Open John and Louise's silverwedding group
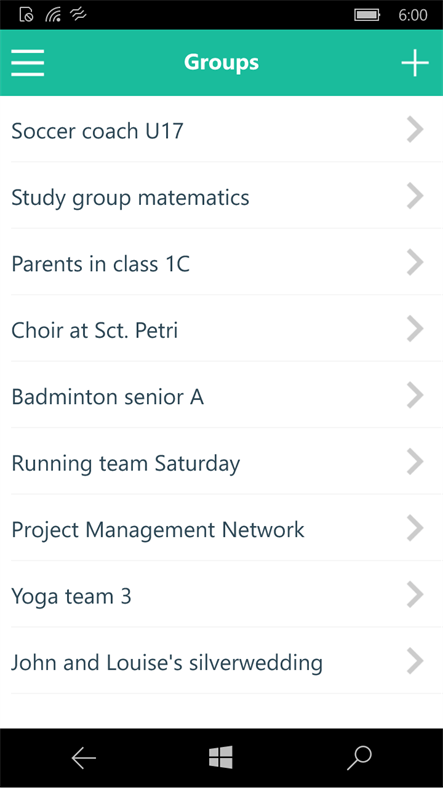443x788 pixels. pos(222,661)
